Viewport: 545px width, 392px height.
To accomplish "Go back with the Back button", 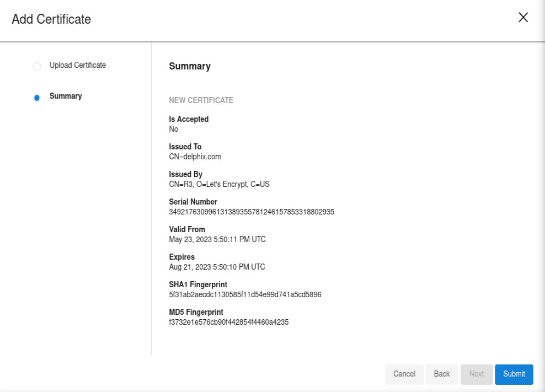I will [441, 374].
